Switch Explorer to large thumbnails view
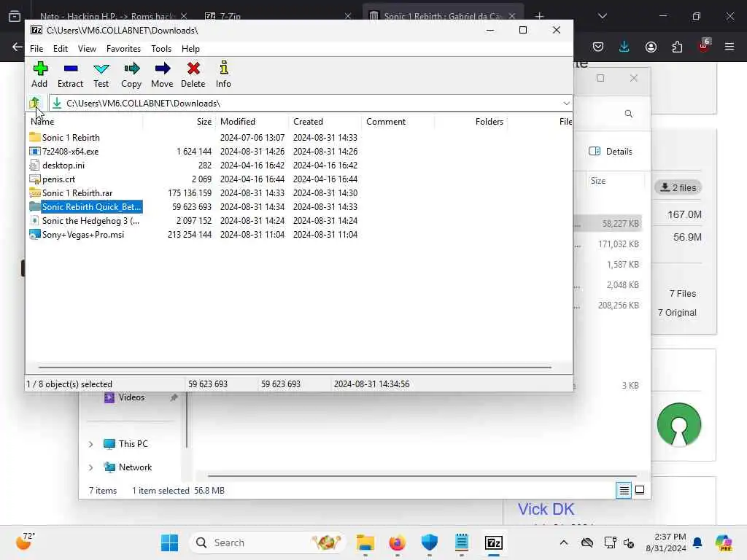The width and height of the screenshot is (747, 560). 640,490
